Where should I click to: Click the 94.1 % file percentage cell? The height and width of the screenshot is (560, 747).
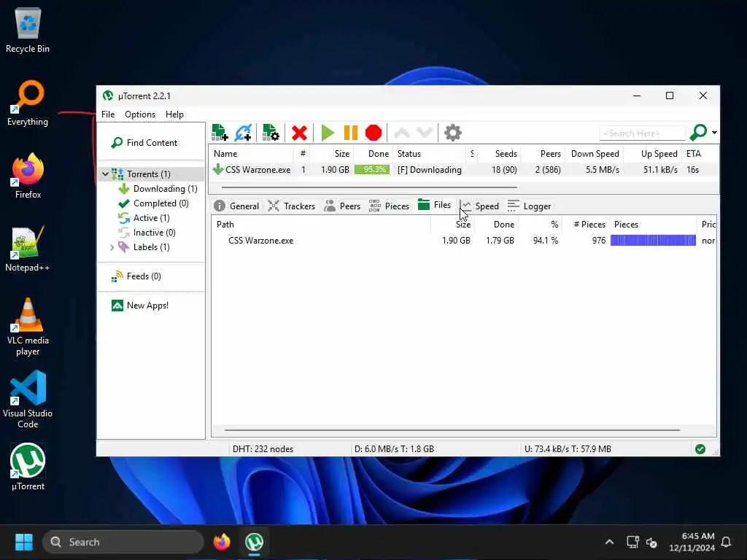point(545,241)
